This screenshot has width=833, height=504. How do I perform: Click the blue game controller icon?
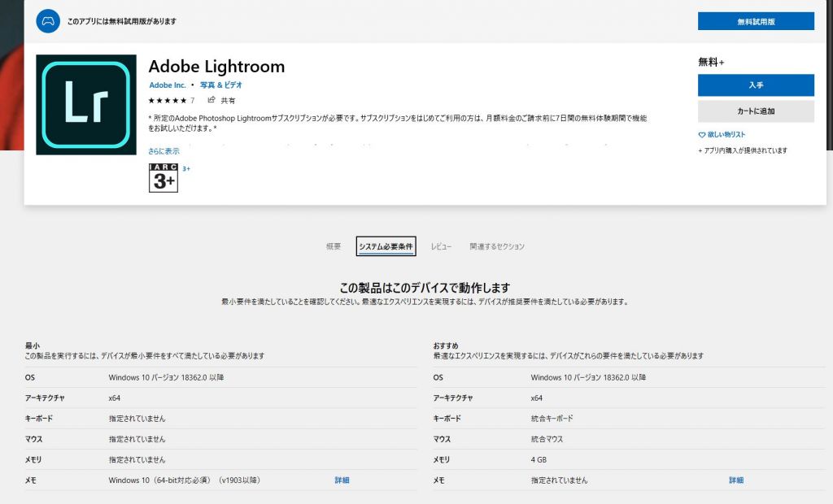48,21
